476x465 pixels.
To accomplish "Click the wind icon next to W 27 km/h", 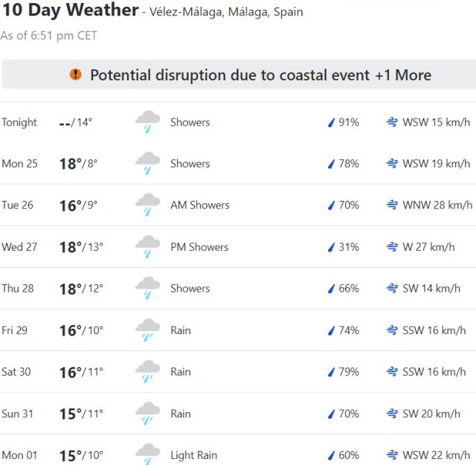I will 392,247.
